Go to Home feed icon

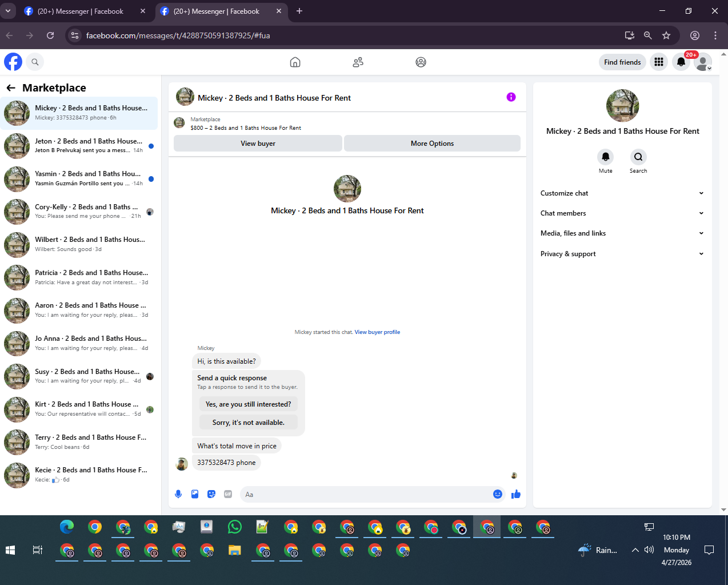pyautogui.click(x=295, y=62)
